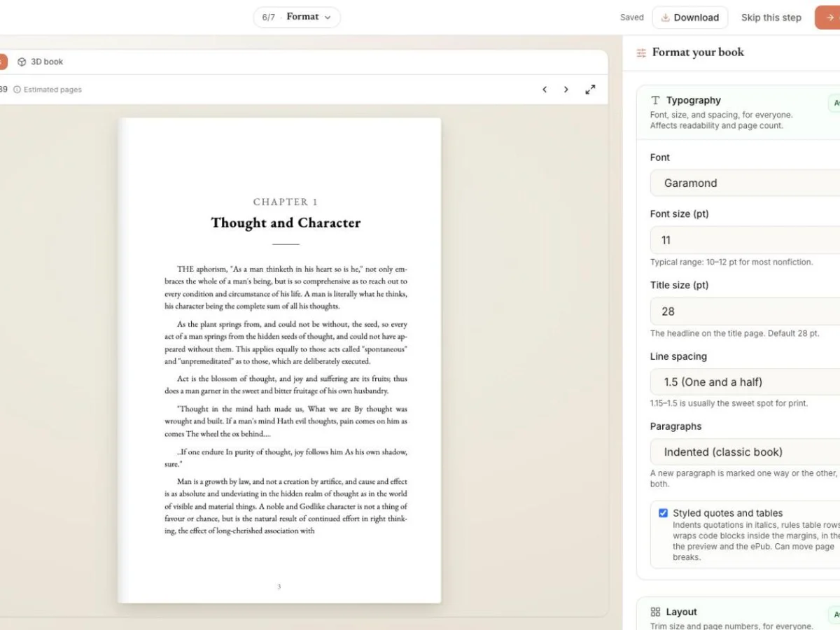Uncheck Styled quotes and tables checkbox
Image resolution: width=840 pixels, height=630 pixels.
pos(663,513)
